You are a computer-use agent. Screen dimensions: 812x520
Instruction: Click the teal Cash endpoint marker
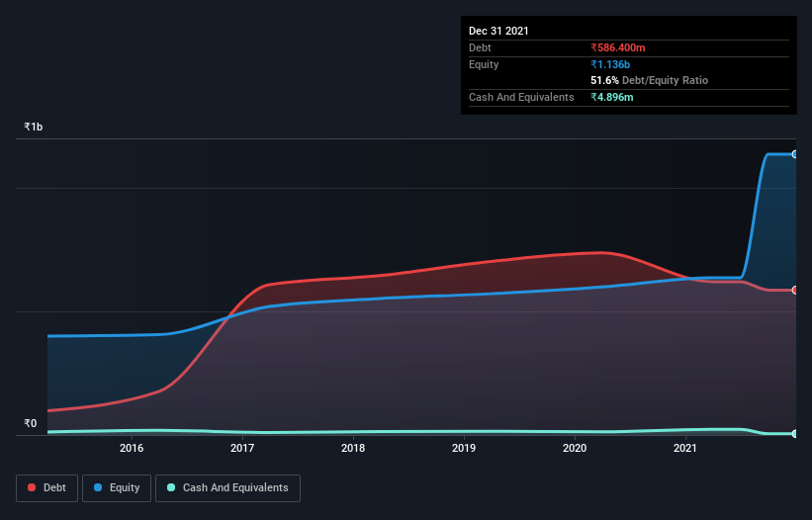[x=795, y=434]
